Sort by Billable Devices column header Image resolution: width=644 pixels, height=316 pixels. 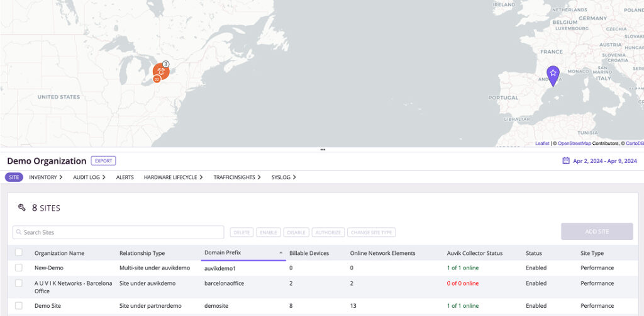(x=309, y=253)
